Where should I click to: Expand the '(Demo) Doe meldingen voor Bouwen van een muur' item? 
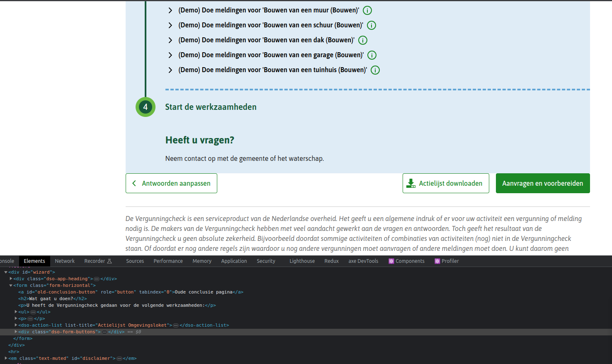click(170, 10)
